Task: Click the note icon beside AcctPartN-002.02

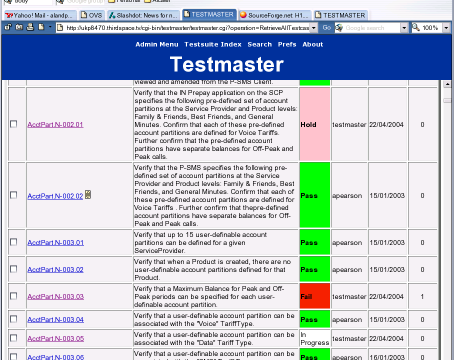Action: (x=88, y=195)
